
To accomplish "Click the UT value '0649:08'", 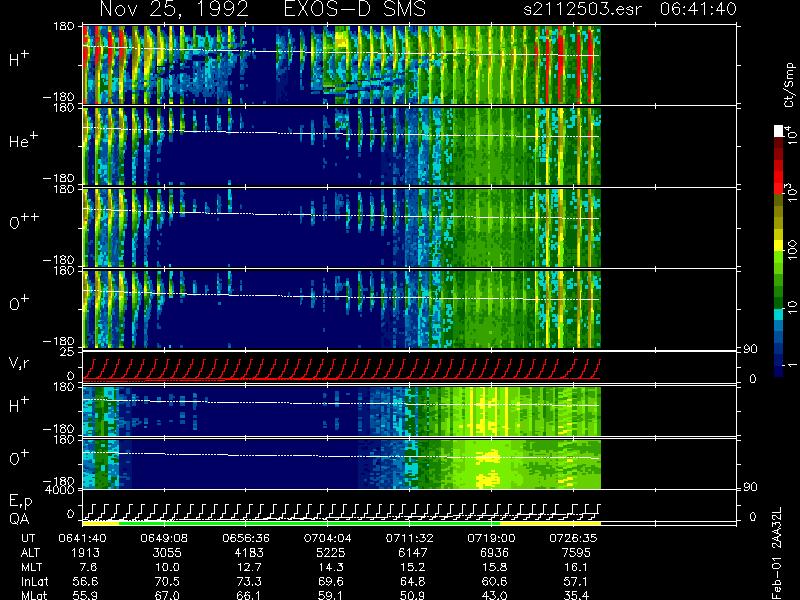I will point(164,538).
